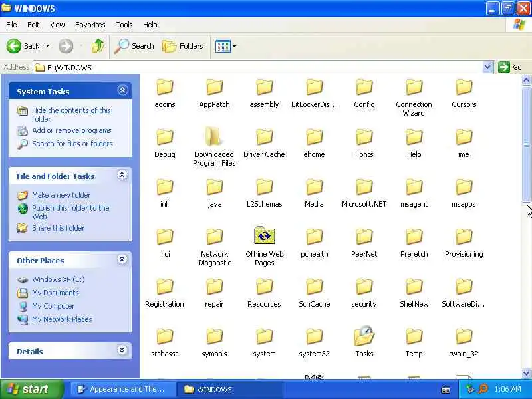
Task: Toggle the Folders pane
Action: [x=183, y=46]
